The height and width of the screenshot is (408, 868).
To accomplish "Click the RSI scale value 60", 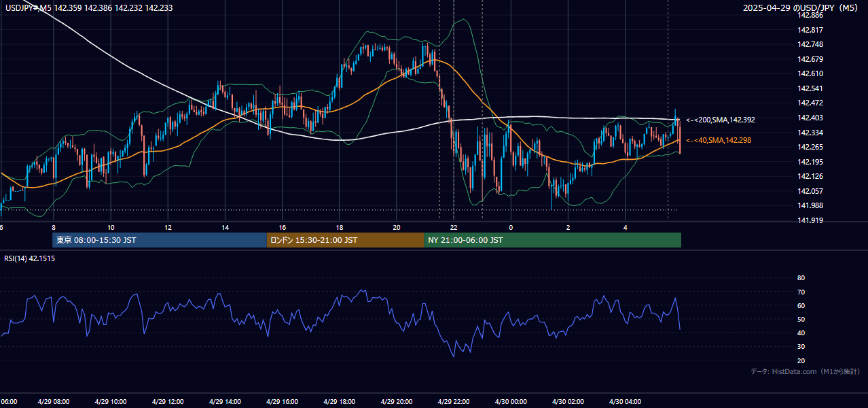I will pos(801,305).
